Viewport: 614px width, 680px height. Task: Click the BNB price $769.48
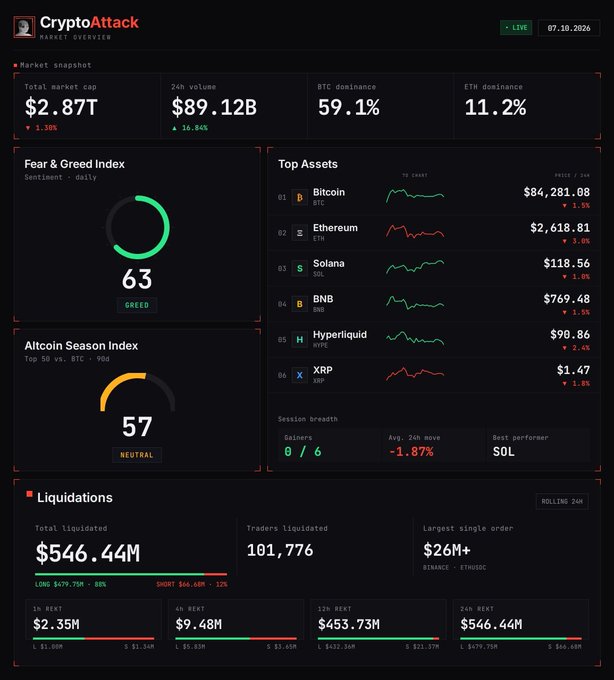567,299
